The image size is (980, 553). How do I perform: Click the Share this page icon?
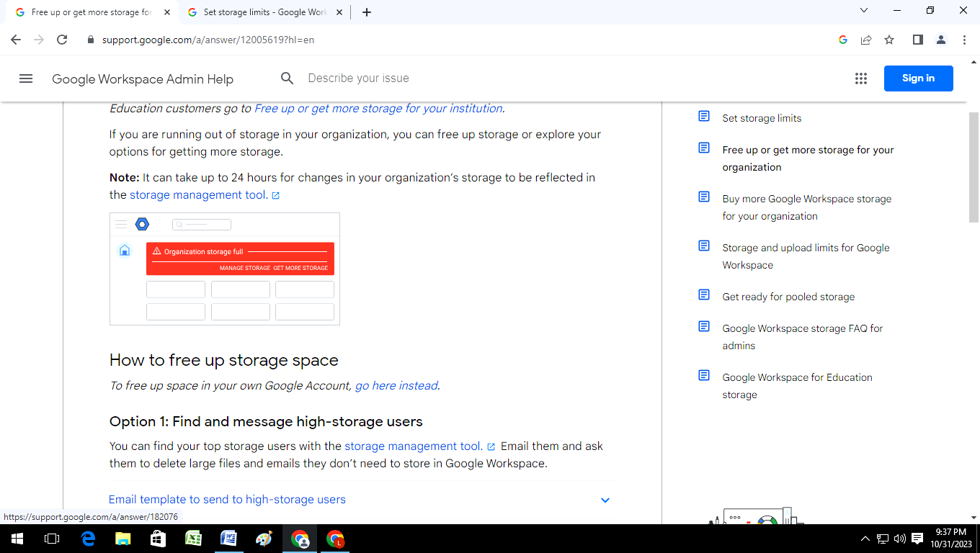(866, 40)
